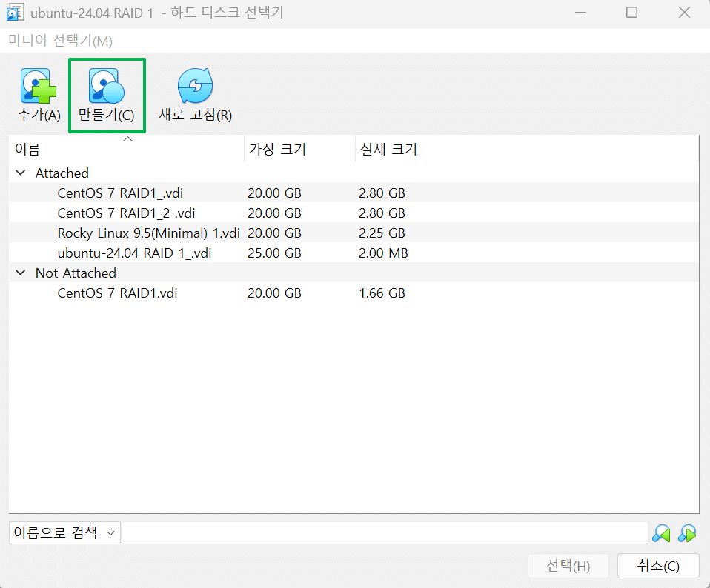
Task: Collapse the Attached group
Action: point(20,173)
